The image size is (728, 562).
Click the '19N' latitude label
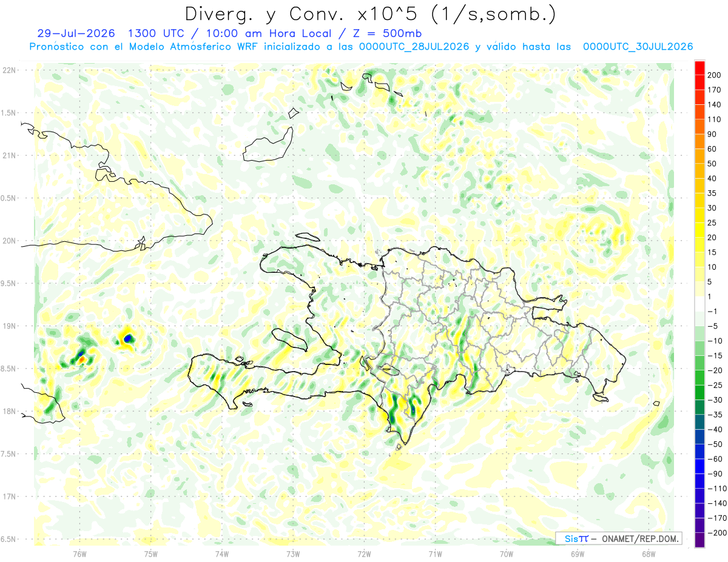click(x=9, y=326)
